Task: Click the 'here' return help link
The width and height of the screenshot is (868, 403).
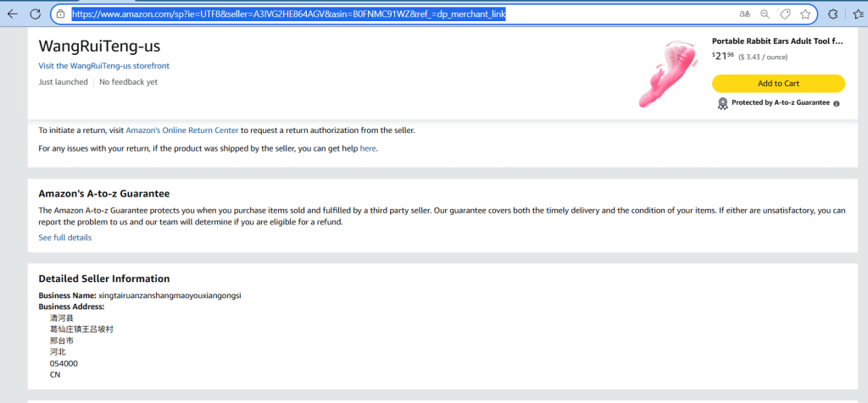Action: click(x=368, y=148)
